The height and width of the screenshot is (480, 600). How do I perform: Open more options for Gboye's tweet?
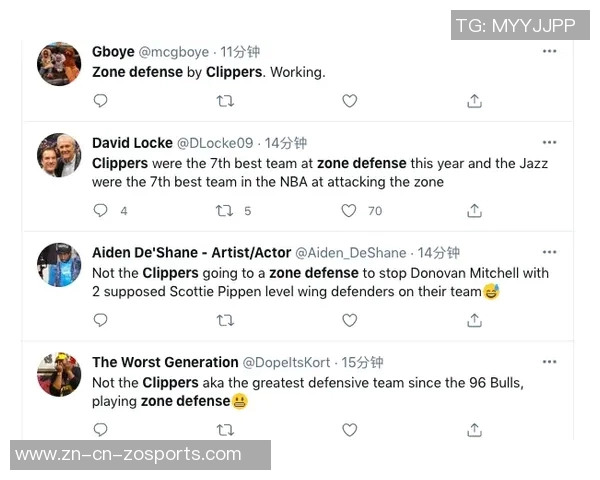pyautogui.click(x=549, y=51)
